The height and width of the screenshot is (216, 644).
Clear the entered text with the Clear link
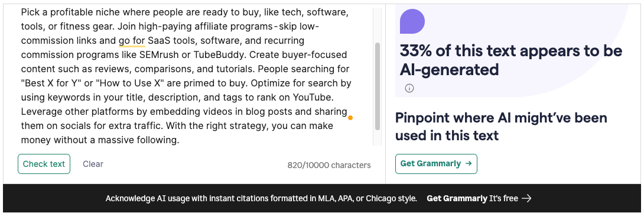93,164
